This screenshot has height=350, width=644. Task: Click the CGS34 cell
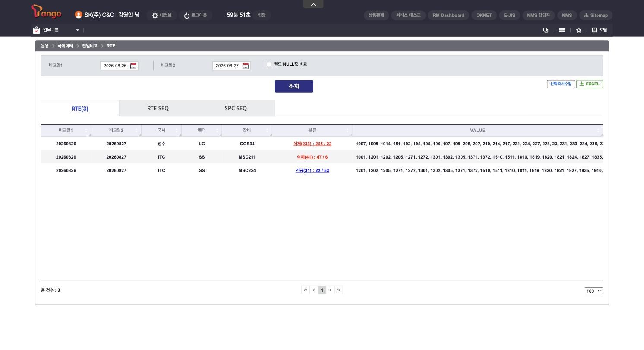pos(247,144)
